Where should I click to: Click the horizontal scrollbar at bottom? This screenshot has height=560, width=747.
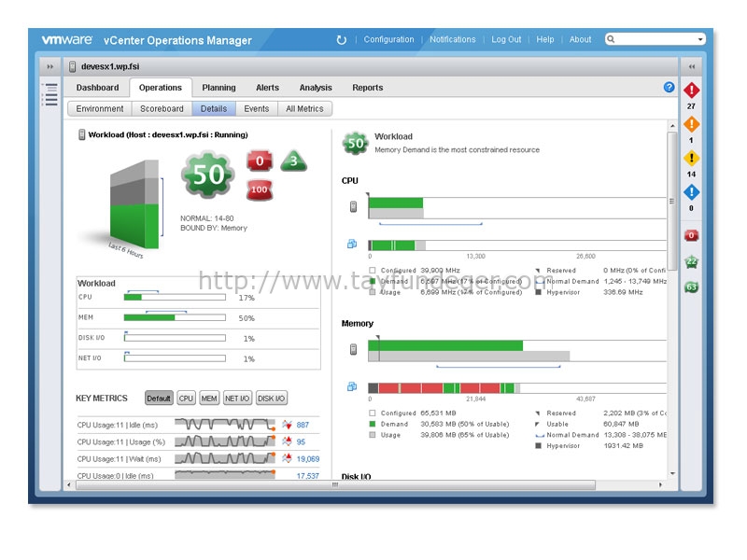click(x=335, y=484)
